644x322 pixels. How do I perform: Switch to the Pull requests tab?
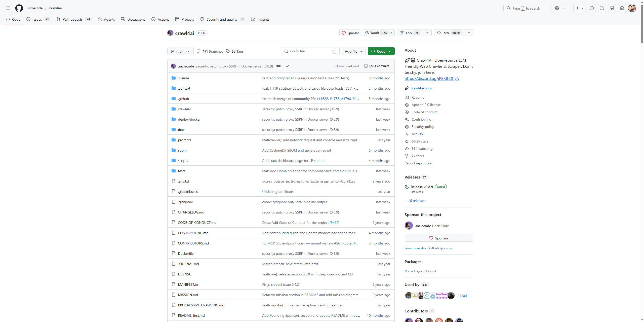coord(74,19)
